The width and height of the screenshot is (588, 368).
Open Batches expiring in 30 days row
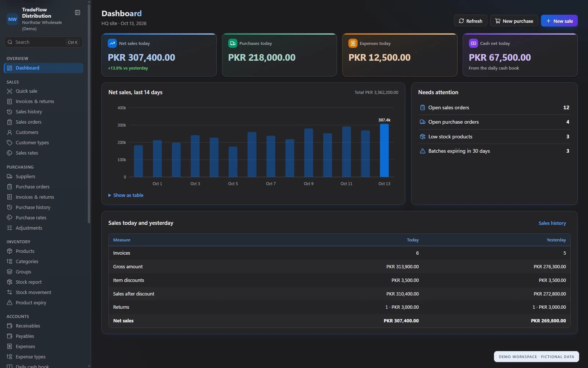click(494, 151)
